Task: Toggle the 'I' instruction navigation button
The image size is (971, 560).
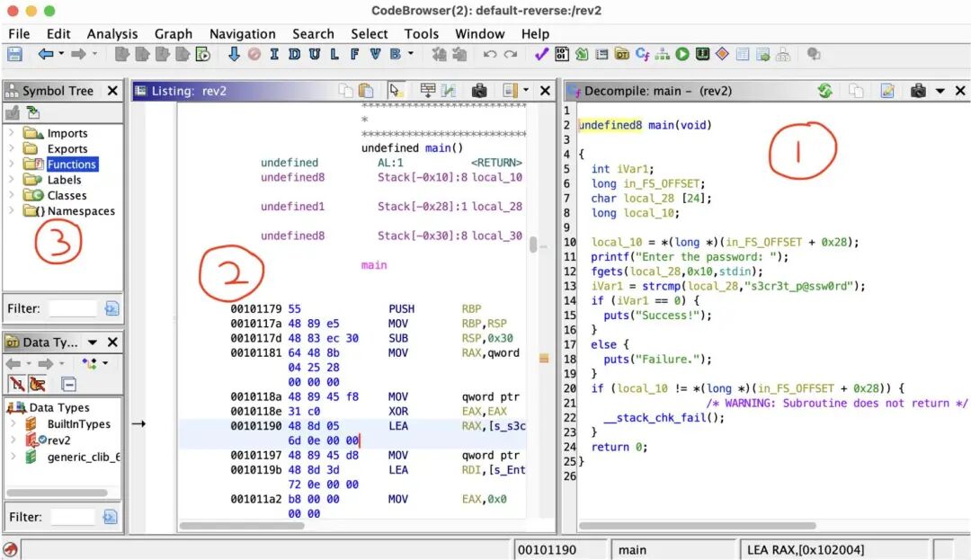Action: pyautogui.click(x=274, y=55)
